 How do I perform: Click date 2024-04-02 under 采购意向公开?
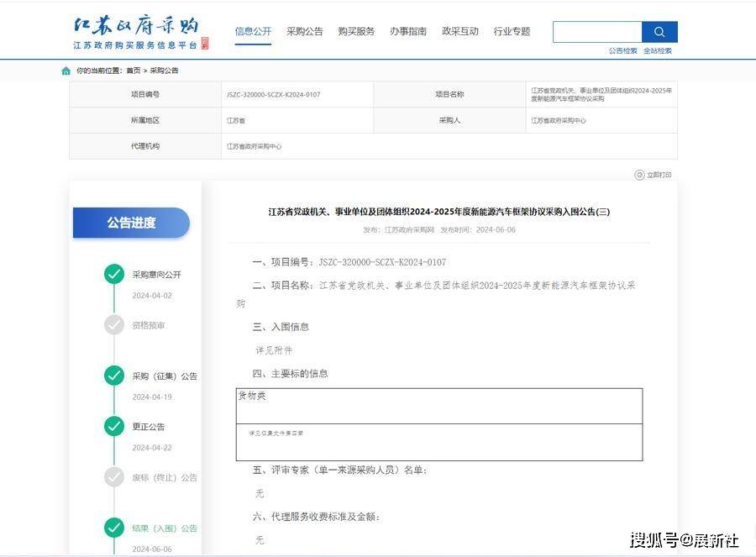(152, 296)
